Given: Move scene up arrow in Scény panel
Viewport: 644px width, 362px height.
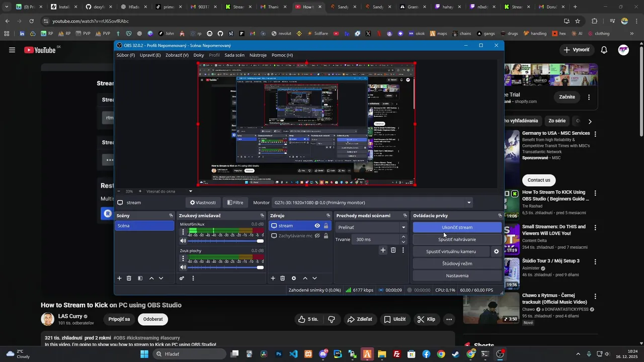Looking at the screenshot, I should tap(151, 278).
